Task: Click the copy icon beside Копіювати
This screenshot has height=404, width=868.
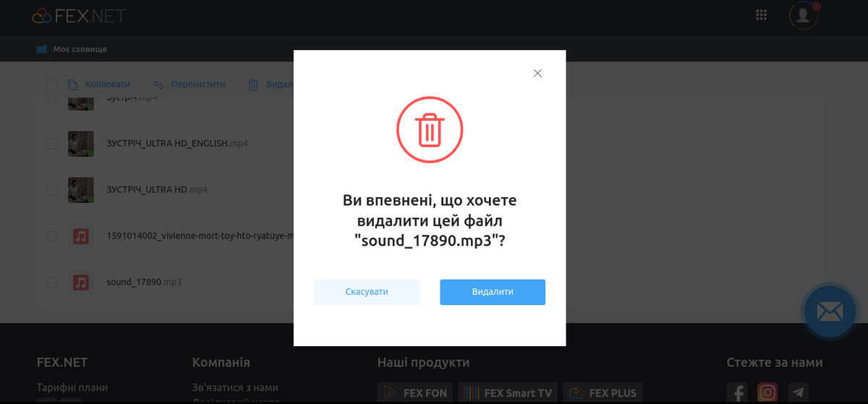Action: tap(73, 85)
